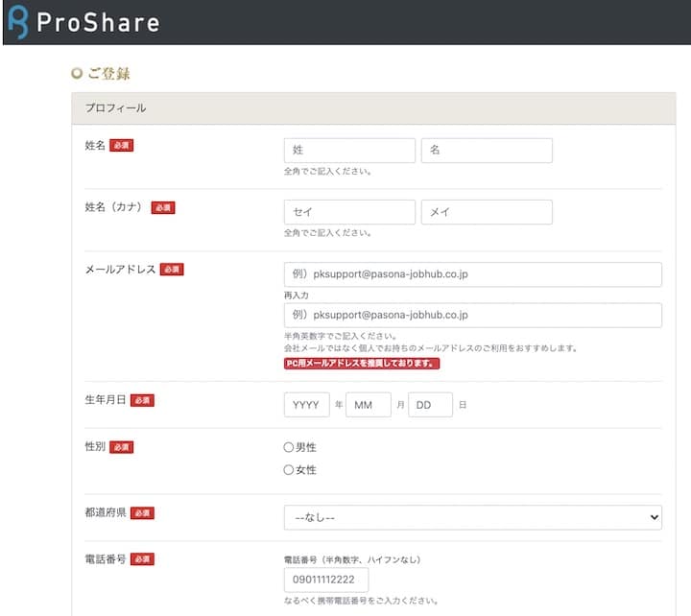Select the 女性 radio button
The image size is (691, 616).
coord(289,470)
